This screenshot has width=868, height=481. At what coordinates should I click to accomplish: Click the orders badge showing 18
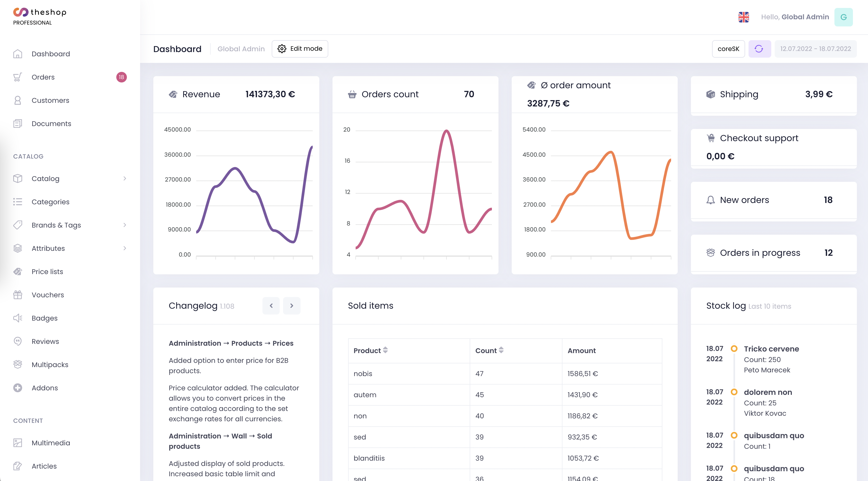point(121,77)
